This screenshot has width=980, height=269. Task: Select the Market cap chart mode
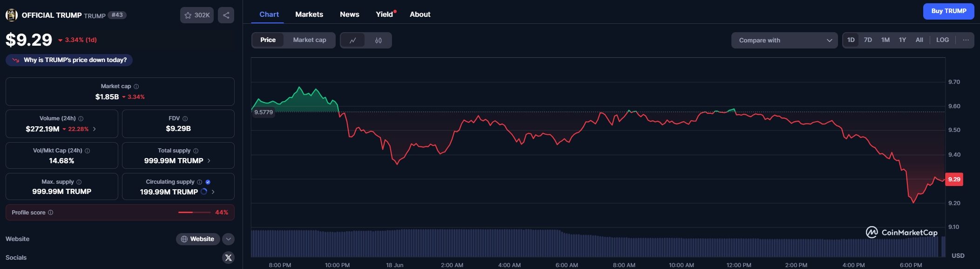(310, 40)
